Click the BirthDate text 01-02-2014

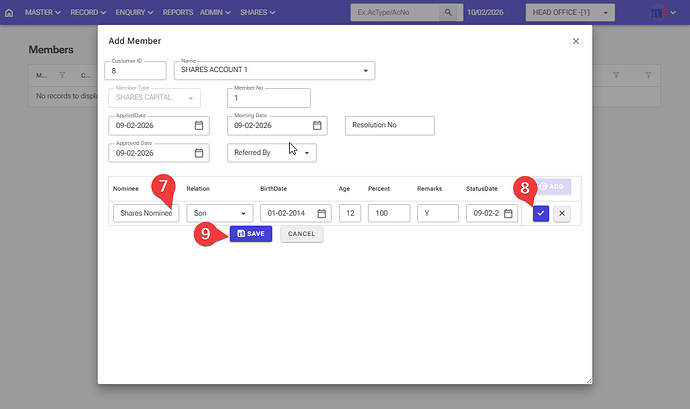[286, 214]
